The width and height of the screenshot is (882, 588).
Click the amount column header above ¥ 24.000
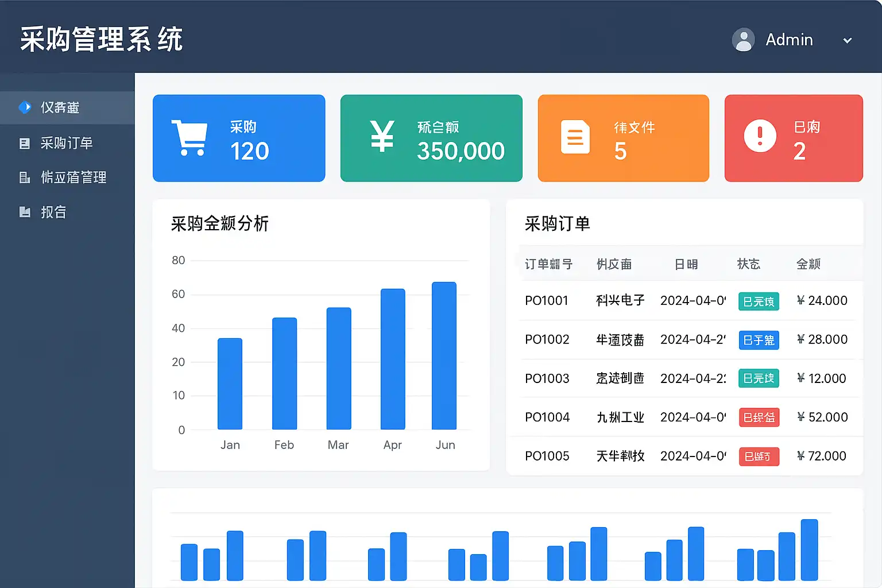coord(808,264)
